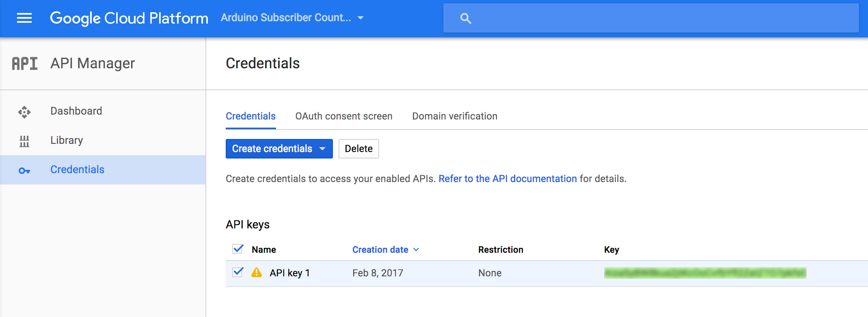Uncheck the API key 1 row checkbox
Screen dimensions: 868x317
(238, 272)
